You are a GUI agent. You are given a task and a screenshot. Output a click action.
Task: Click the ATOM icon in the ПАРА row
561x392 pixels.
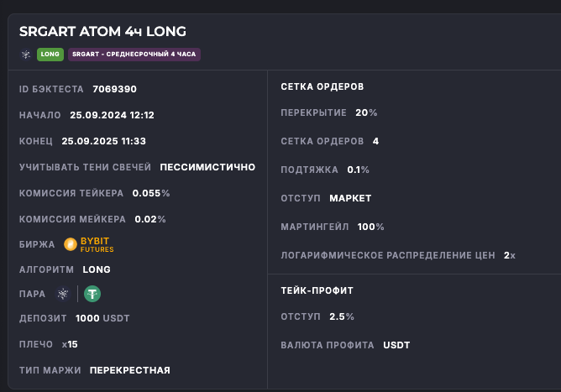pos(62,294)
